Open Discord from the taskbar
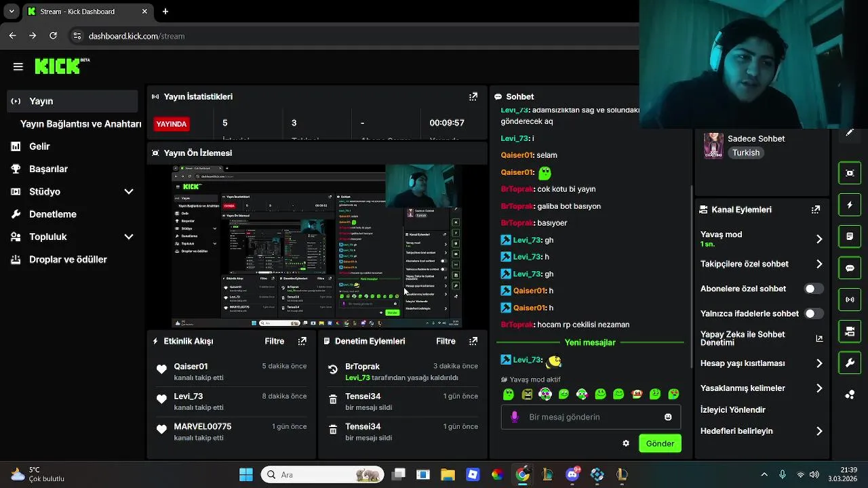 [572, 474]
